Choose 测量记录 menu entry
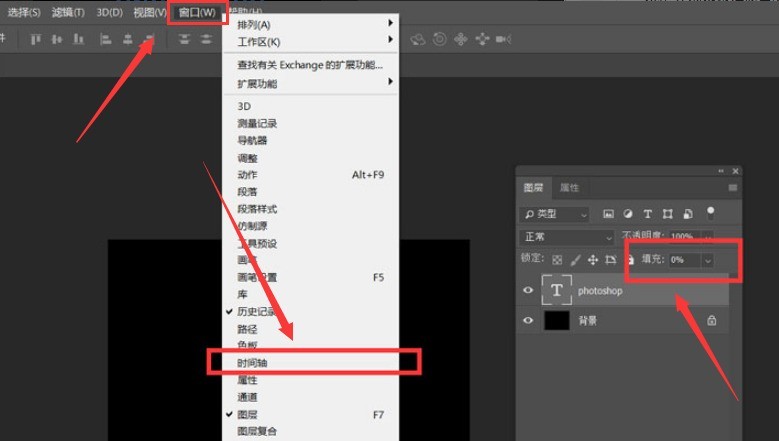The width and height of the screenshot is (779, 441). (x=310, y=123)
